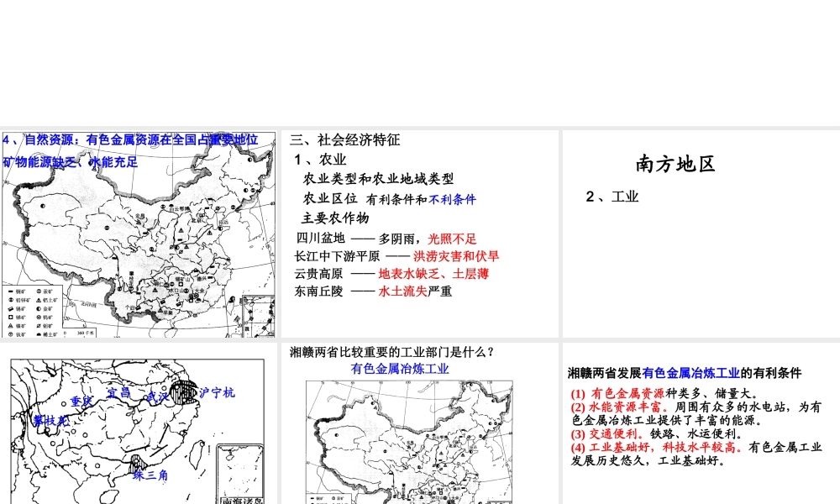Click the blue label 宜昌 on map
Screen dimensions: 840x504
pyautogui.click(x=118, y=393)
